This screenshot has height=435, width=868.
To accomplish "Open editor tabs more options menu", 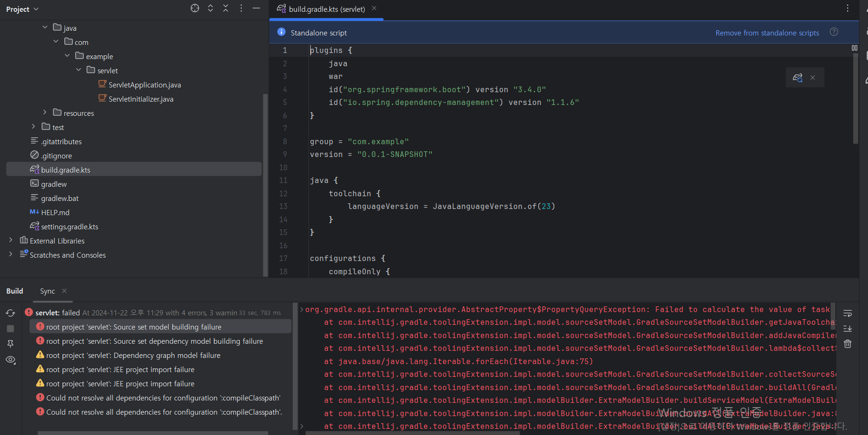I will (848, 8).
